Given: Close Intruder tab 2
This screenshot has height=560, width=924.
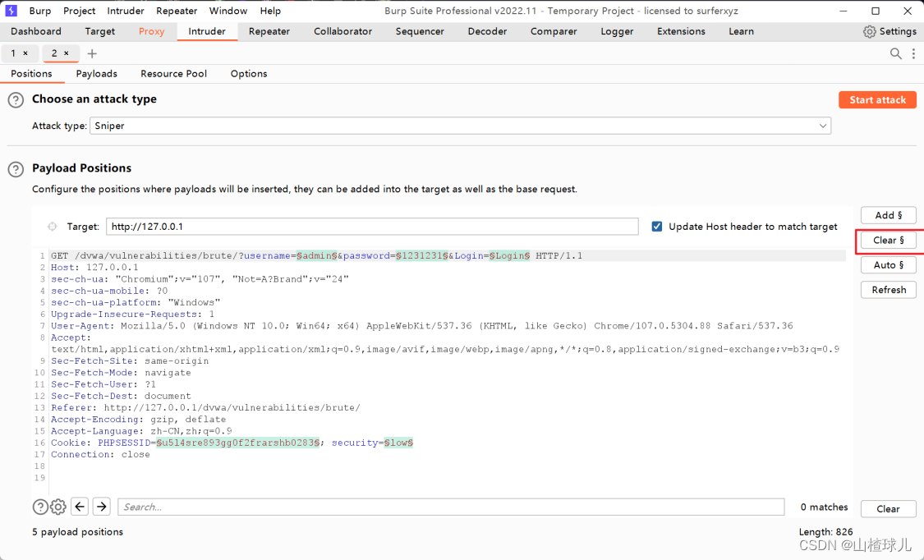Looking at the screenshot, I should 67,53.
